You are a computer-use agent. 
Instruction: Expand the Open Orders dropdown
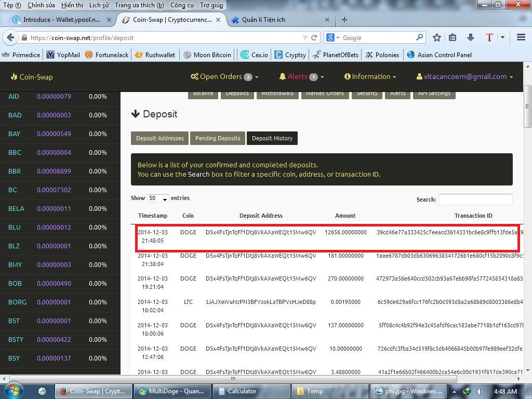(224, 76)
